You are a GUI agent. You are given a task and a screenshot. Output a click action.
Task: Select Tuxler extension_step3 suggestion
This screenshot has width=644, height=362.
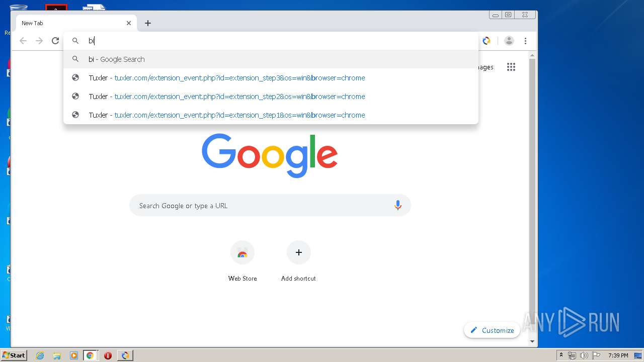pyautogui.click(x=271, y=77)
